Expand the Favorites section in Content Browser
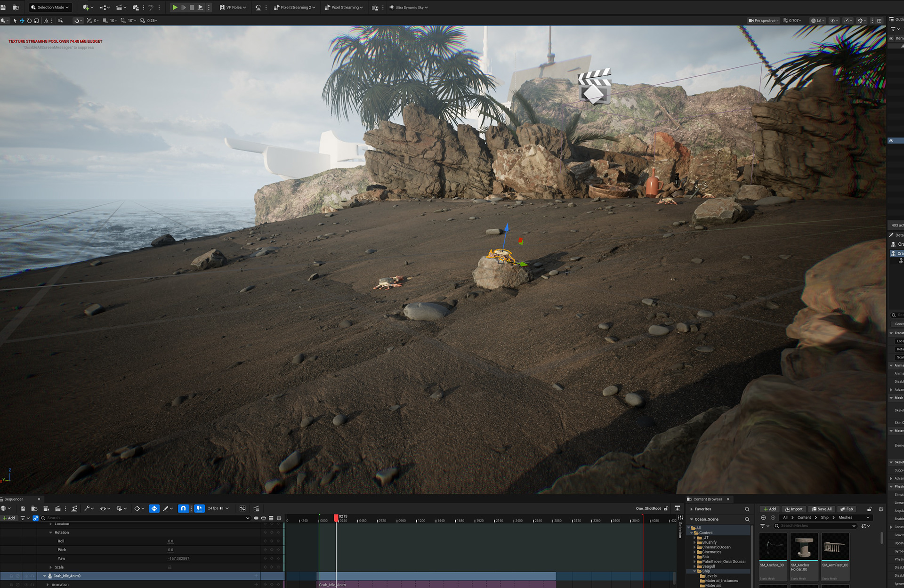The width and height of the screenshot is (904, 588). [692, 509]
